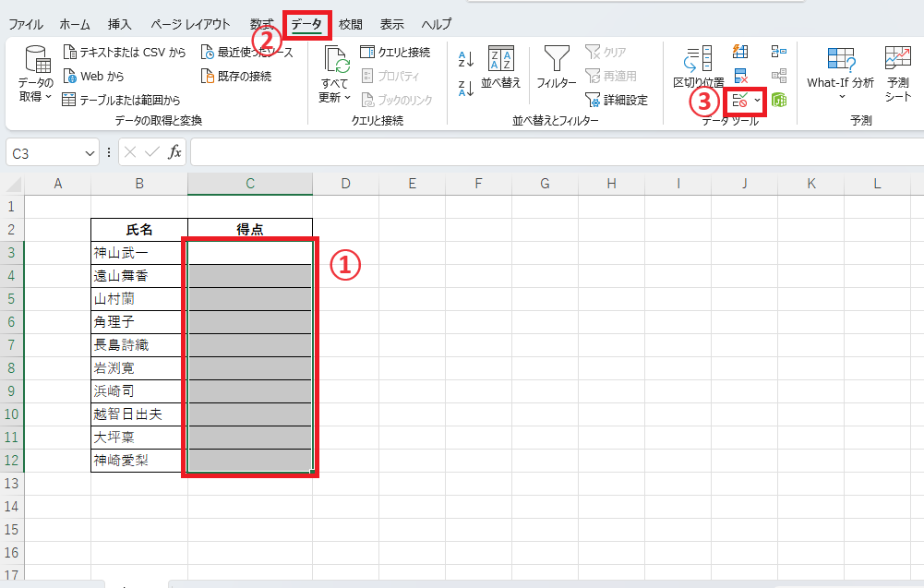The width and height of the screenshot is (924, 588).
Task: Click into the formula bar input
Action: [x=557, y=153]
